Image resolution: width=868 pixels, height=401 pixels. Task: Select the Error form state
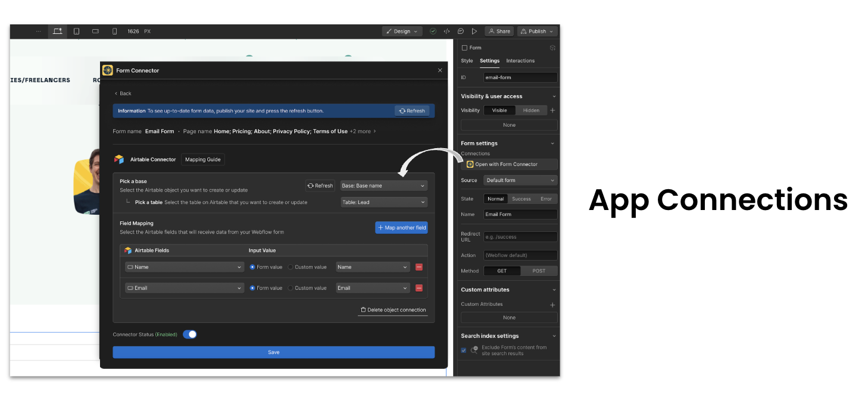pos(546,199)
